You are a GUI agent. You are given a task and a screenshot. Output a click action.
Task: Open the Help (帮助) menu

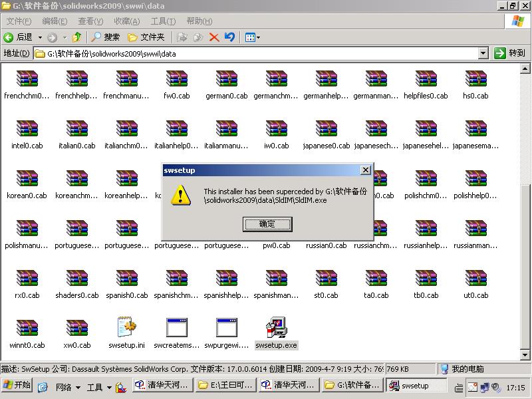199,21
